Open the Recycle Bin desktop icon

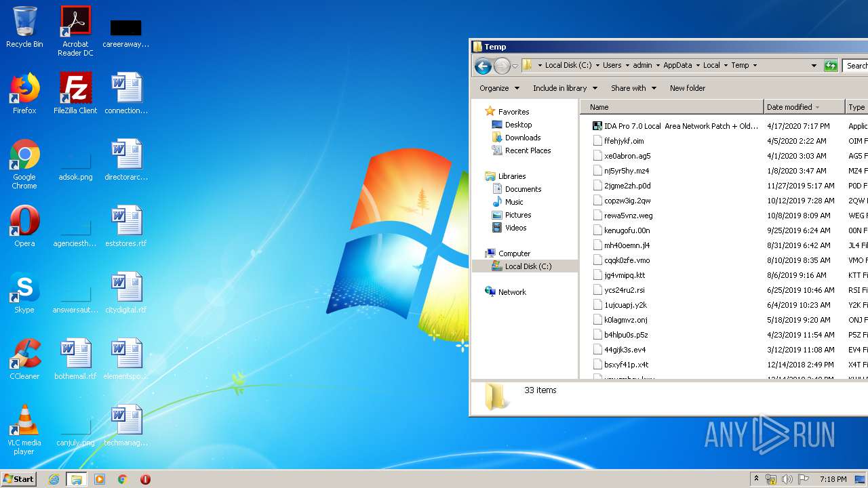24,28
